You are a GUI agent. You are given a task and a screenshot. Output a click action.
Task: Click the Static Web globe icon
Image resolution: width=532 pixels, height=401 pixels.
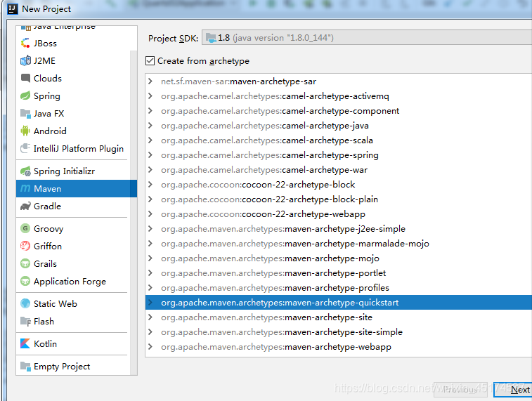pyautogui.click(x=25, y=303)
